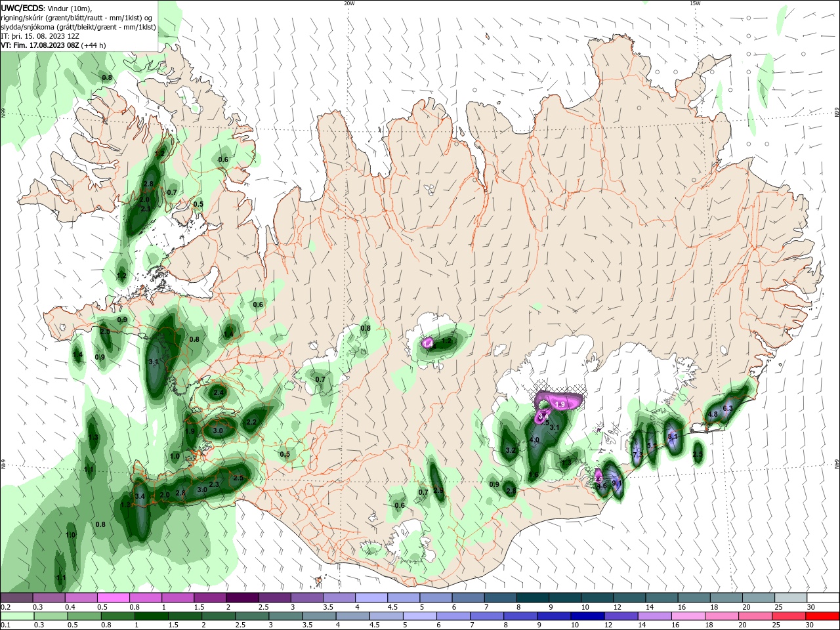Click the 6.3 precipitation value on the map

tap(727, 408)
